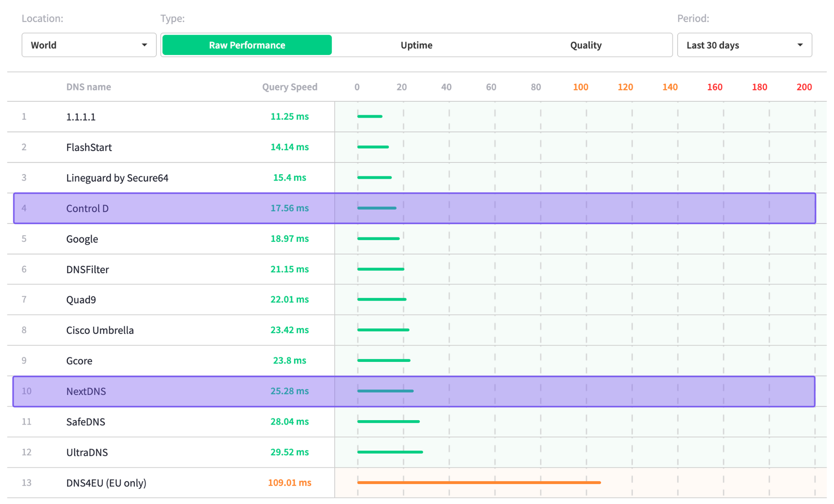834x504 pixels.
Task: Click the orange DNS4EU speed bar
Action: (479, 482)
